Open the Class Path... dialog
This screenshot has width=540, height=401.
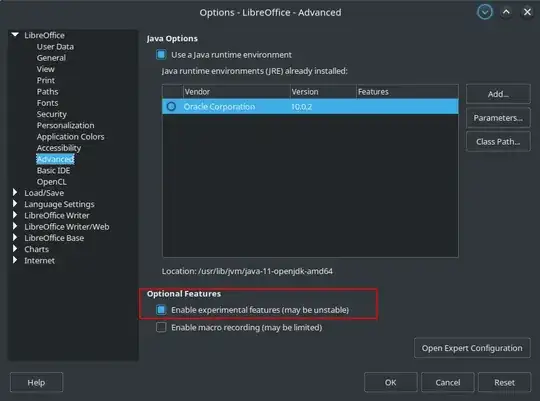[x=498, y=142]
